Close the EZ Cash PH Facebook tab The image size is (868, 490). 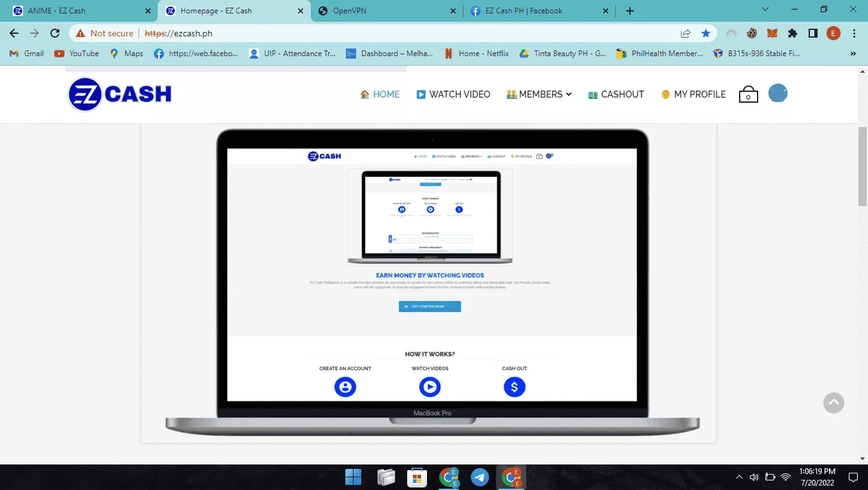pyautogui.click(x=605, y=11)
